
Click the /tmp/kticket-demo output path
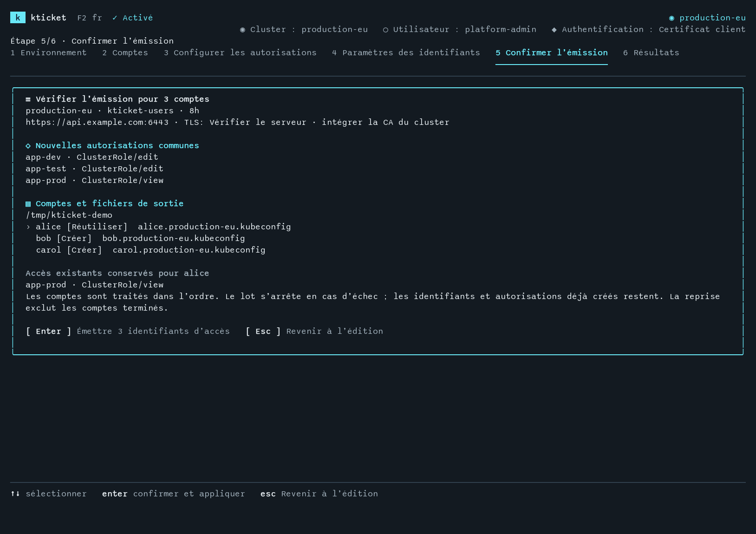[x=69, y=215]
